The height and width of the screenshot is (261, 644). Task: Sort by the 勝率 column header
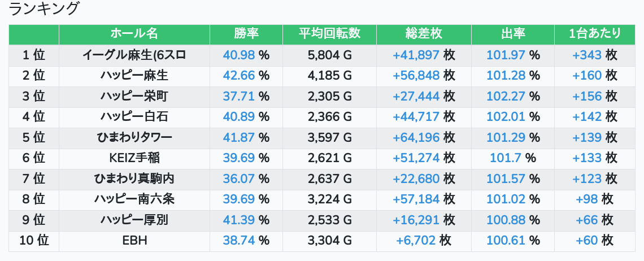[x=246, y=34]
